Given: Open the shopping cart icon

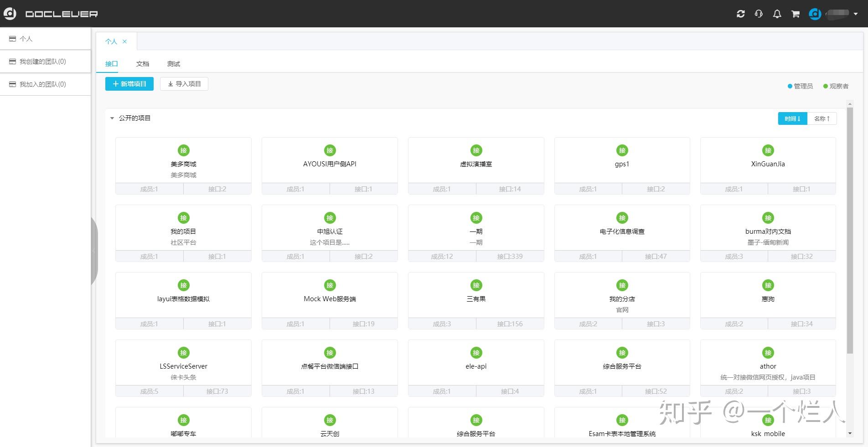Looking at the screenshot, I should (796, 14).
